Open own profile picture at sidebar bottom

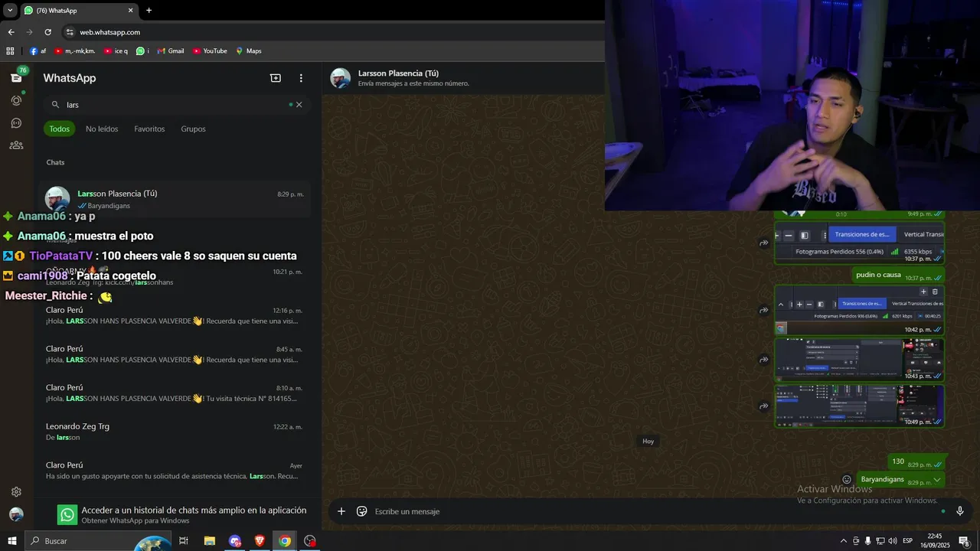[16, 514]
